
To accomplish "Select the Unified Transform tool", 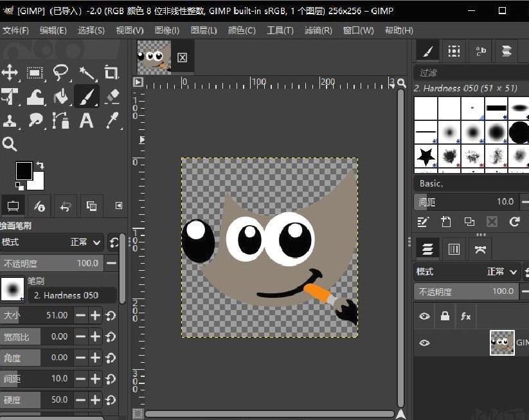I will tap(10, 96).
